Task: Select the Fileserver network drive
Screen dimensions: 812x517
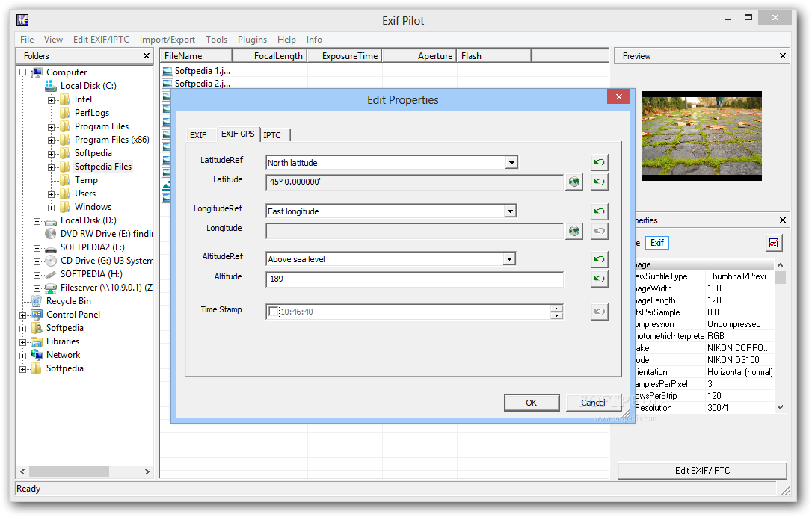Action: pos(106,288)
